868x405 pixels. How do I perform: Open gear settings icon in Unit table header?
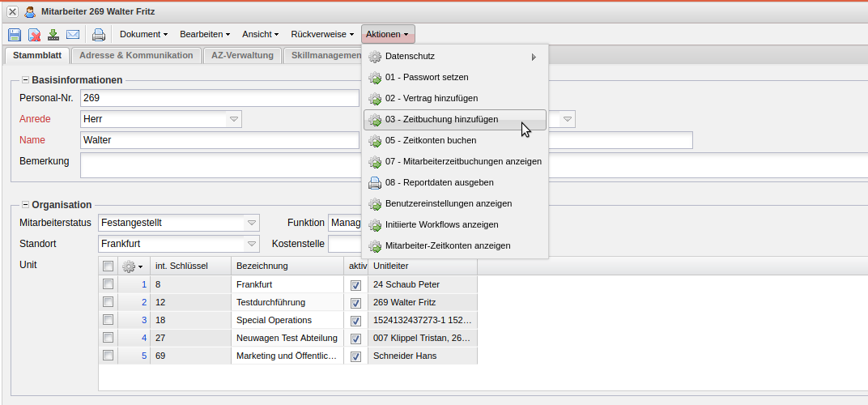(131, 266)
